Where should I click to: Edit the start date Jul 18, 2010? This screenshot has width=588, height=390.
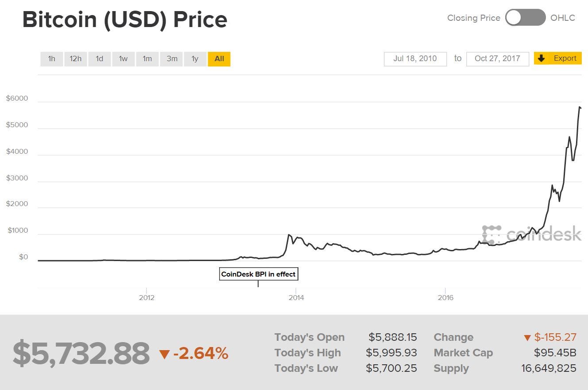(x=415, y=58)
